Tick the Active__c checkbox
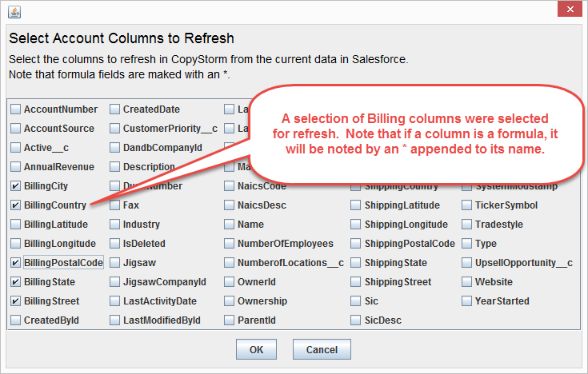This screenshot has width=588, height=374. pyautogui.click(x=15, y=148)
